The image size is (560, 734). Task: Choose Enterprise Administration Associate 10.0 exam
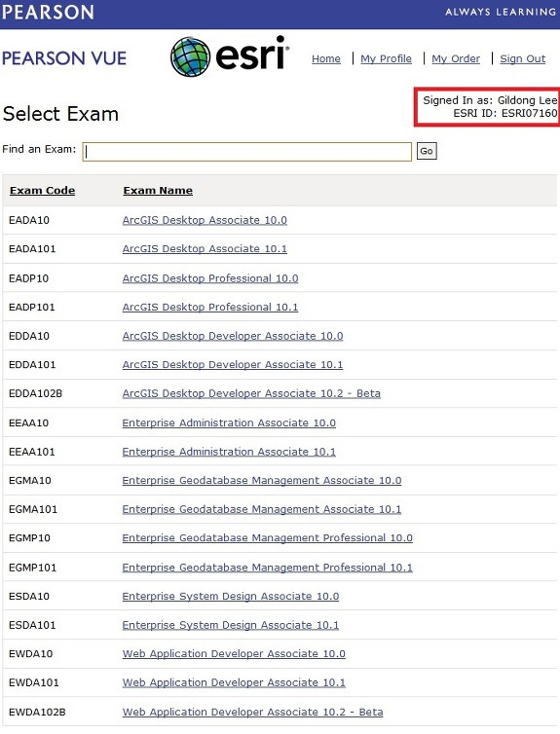click(229, 422)
